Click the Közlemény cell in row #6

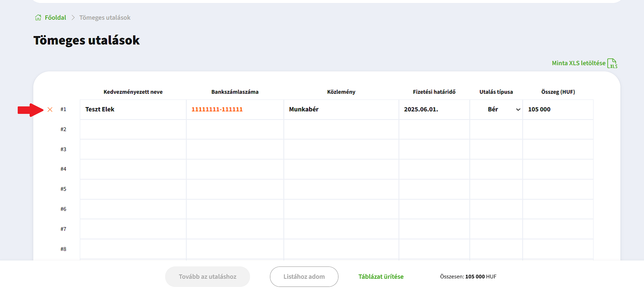point(341,209)
